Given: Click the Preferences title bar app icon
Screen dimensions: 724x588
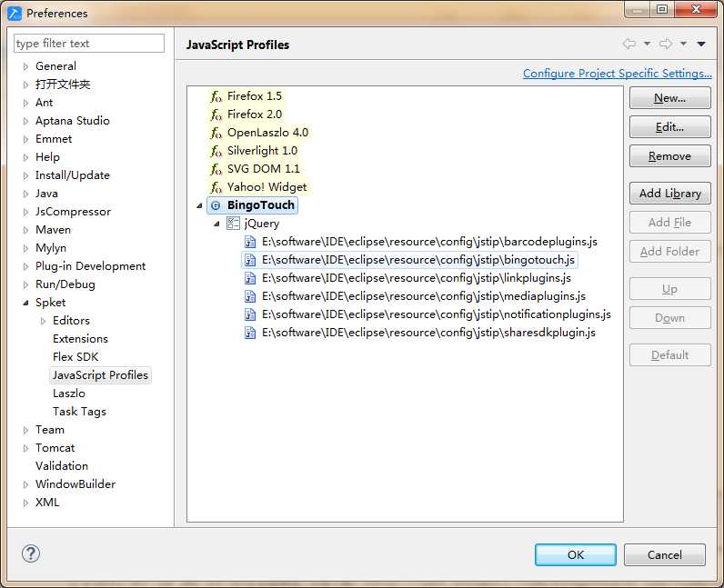Looking at the screenshot, I should [x=15, y=14].
